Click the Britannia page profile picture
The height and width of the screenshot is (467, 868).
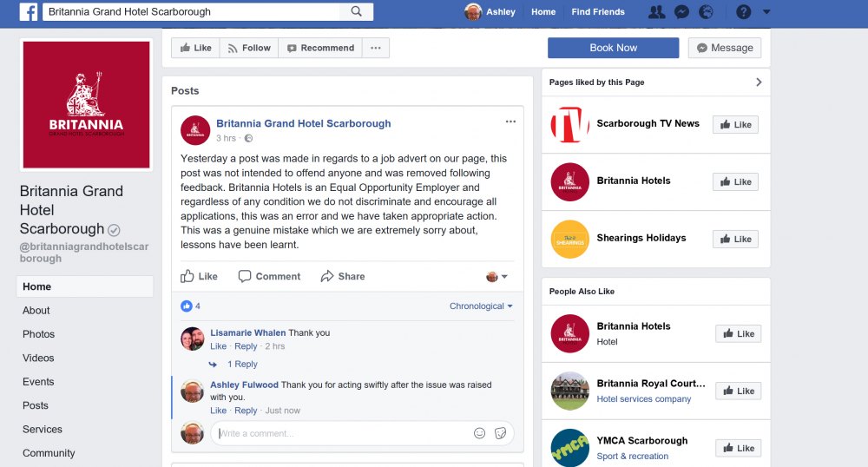pyautogui.click(x=86, y=104)
